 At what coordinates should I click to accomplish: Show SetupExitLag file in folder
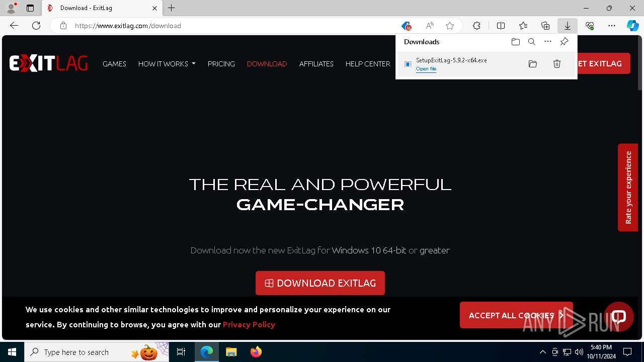click(x=533, y=64)
